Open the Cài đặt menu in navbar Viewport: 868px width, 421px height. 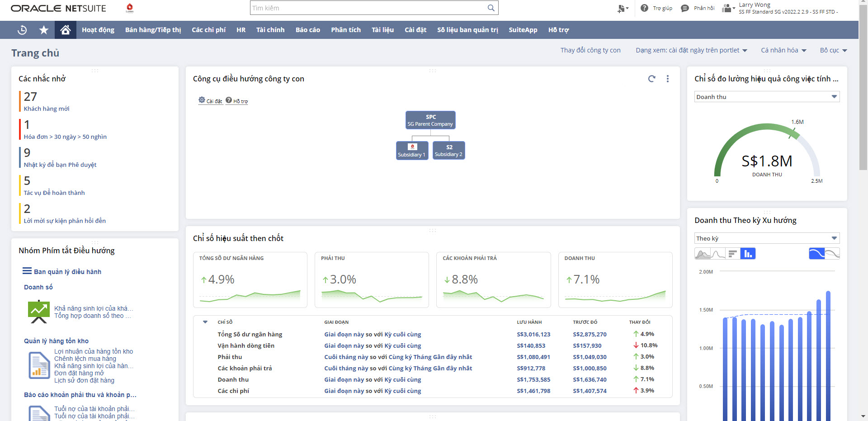pyautogui.click(x=415, y=30)
